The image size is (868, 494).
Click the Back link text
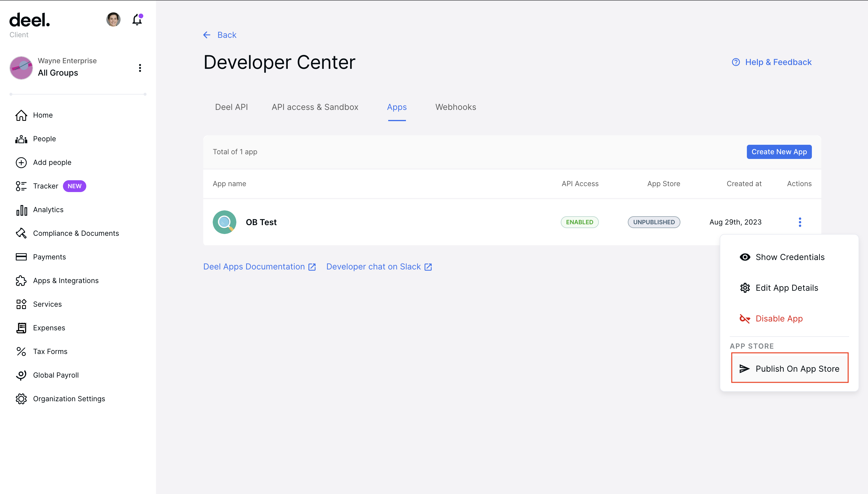(x=227, y=35)
